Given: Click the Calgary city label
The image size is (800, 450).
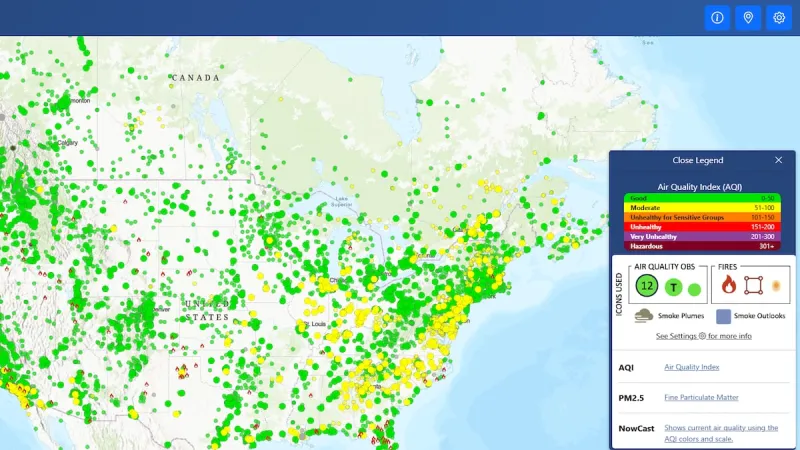Looking at the screenshot, I should click(x=67, y=143).
